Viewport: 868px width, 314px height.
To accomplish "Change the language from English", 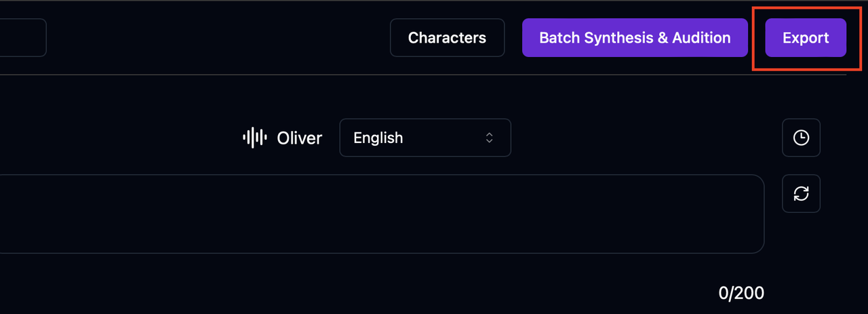I will tap(425, 138).
